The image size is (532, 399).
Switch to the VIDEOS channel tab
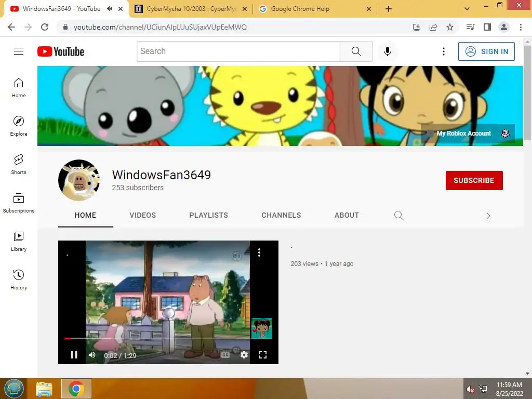pos(142,215)
